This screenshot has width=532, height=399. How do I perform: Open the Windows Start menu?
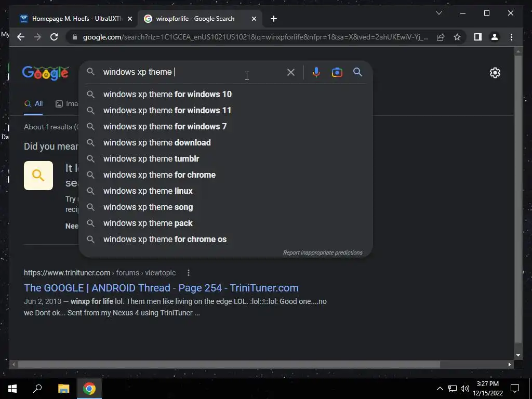point(12,389)
